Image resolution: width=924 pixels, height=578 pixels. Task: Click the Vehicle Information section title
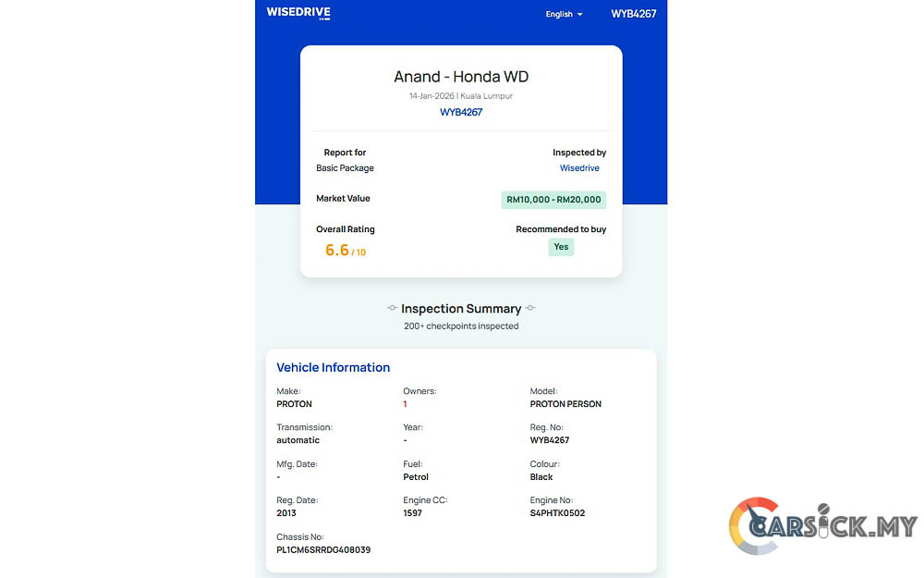(x=333, y=367)
